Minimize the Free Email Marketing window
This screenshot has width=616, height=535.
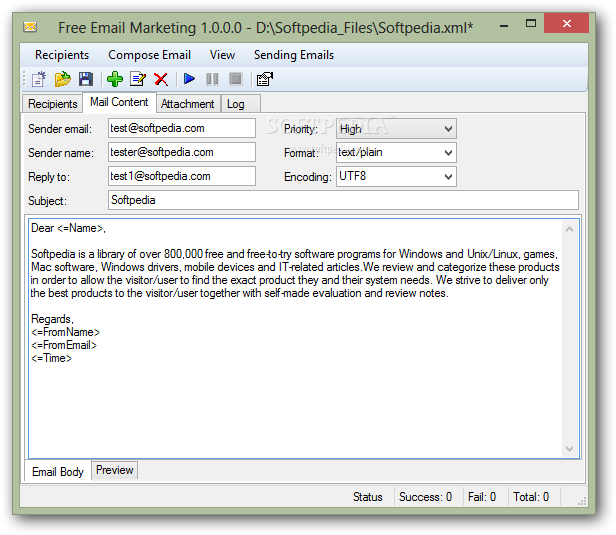pyautogui.click(x=504, y=24)
